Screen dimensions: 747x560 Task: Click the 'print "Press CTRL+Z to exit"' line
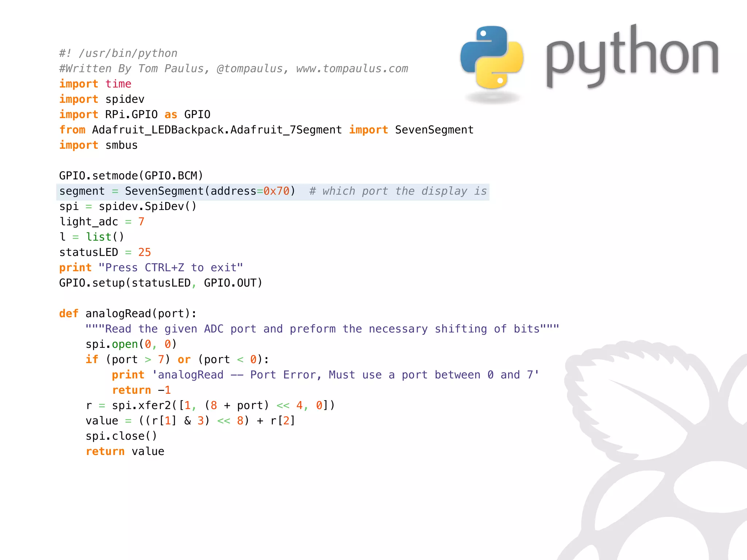point(151,268)
